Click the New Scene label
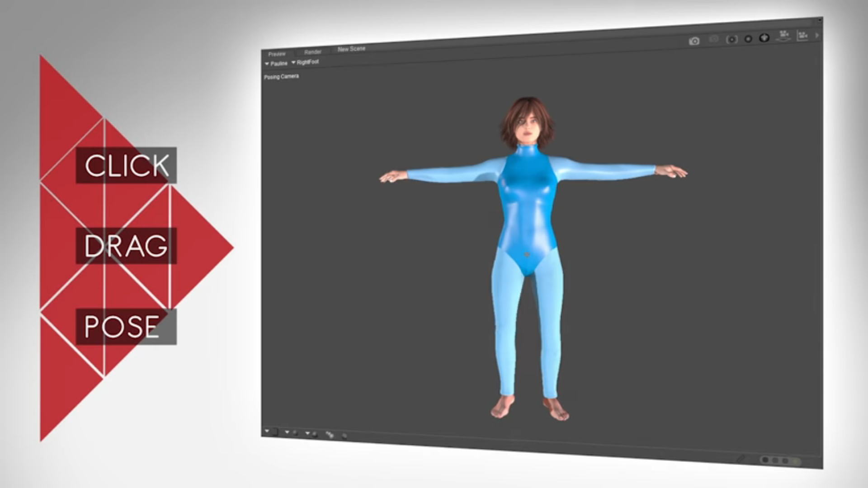This screenshot has height=488, width=868. tap(351, 49)
